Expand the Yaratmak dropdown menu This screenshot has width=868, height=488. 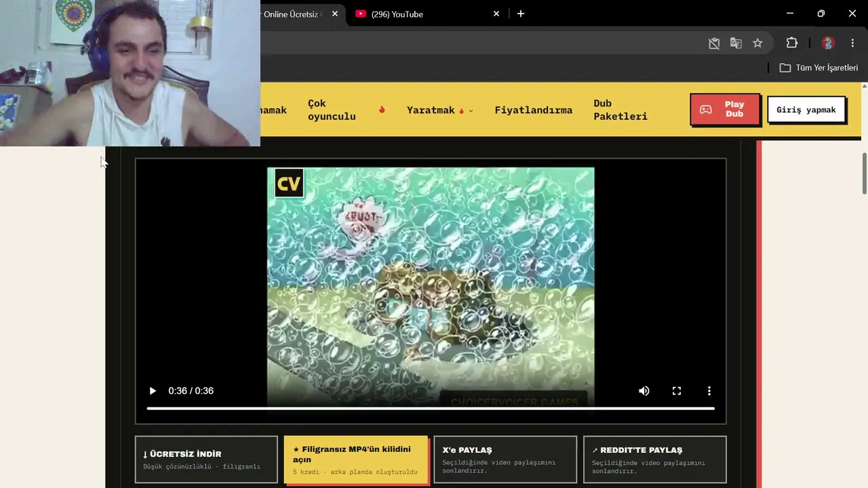click(439, 110)
